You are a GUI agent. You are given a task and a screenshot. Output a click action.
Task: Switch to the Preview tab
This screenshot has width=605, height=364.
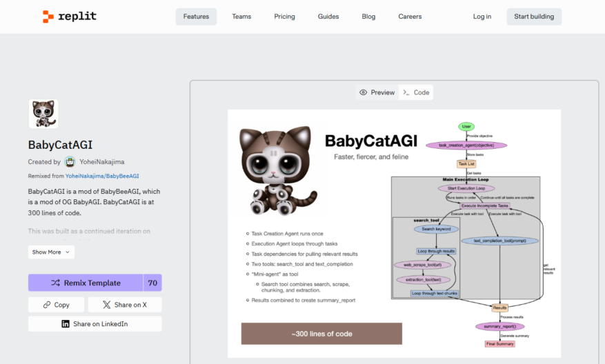[377, 92]
